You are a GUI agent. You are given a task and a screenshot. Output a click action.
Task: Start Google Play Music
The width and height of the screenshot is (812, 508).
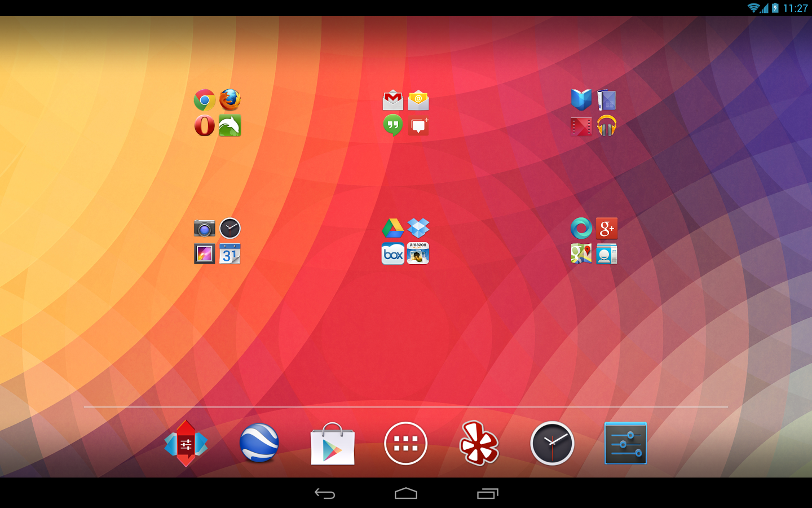click(607, 125)
